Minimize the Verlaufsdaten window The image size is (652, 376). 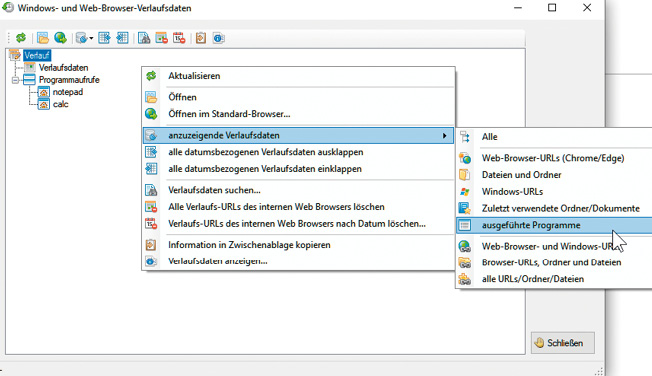(x=518, y=8)
